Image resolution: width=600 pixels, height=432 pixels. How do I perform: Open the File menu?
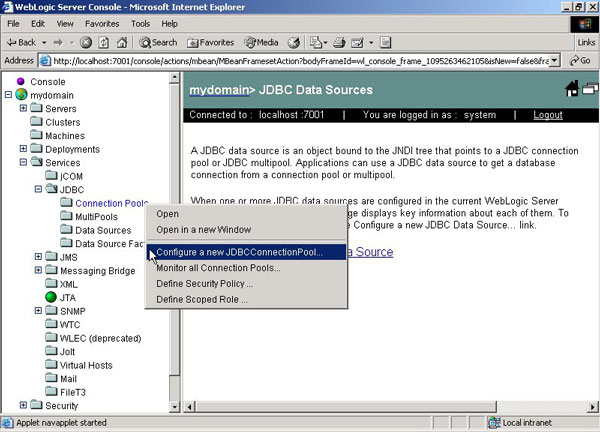(x=13, y=24)
